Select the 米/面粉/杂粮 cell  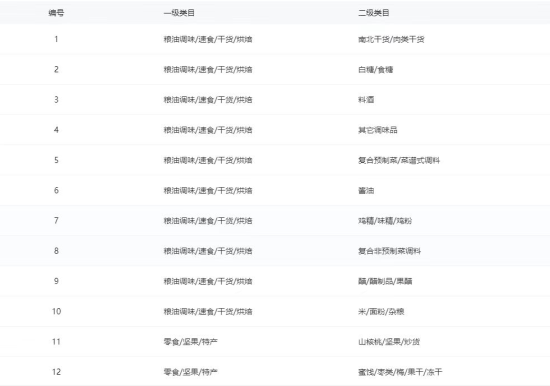click(381, 311)
